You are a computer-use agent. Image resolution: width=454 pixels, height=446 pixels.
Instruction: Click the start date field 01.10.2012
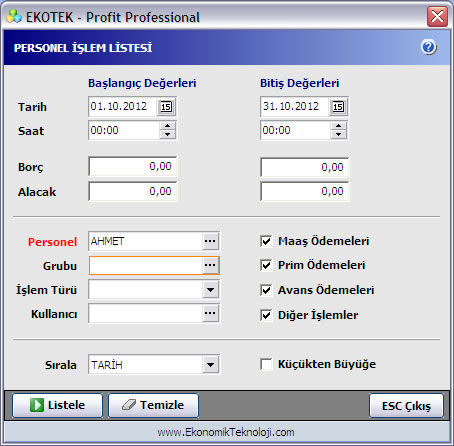coord(123,107)
